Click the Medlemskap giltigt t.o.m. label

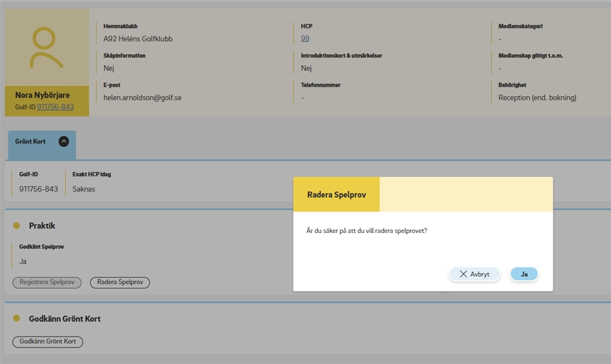point(531,56)
